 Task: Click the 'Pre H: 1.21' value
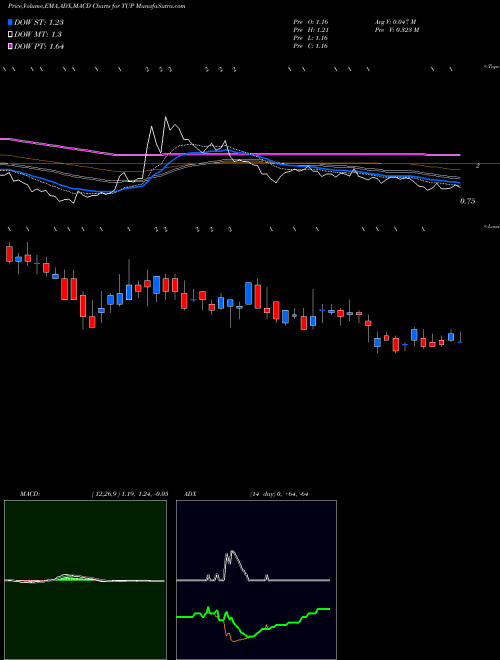coord(311,30)
